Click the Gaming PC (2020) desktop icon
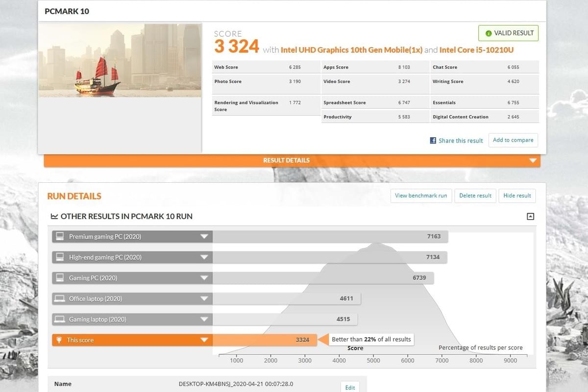Viewport: 588px width, 392px height. (x=60, y=277)
